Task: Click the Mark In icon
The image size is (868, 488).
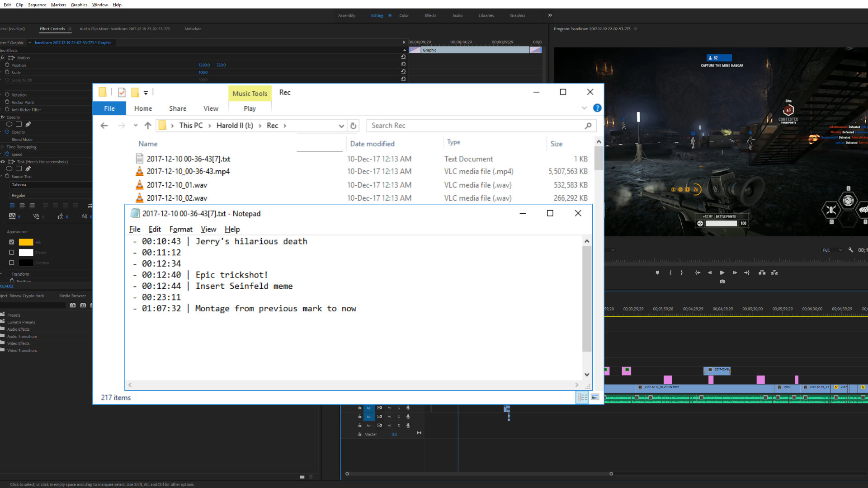Action: click(x=671, y=272)
